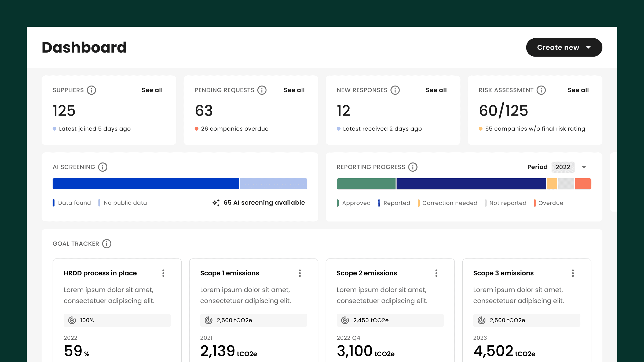Image resolution: width=644 pixels, height=362 pixels.
Task: Open the kebab menu on Scope 3 emissions
Action: click(x=573, y=273)
